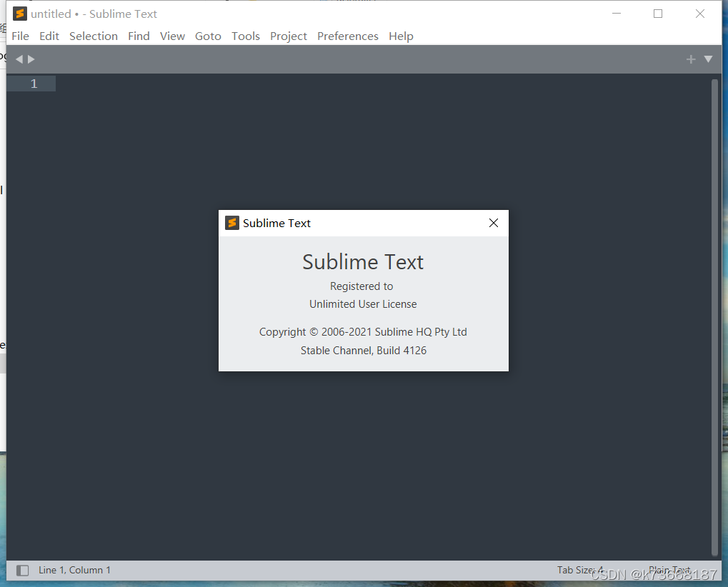Click the editor vertical scrollbar
This screenshot has width=728, height=587.
pos(714,317)
